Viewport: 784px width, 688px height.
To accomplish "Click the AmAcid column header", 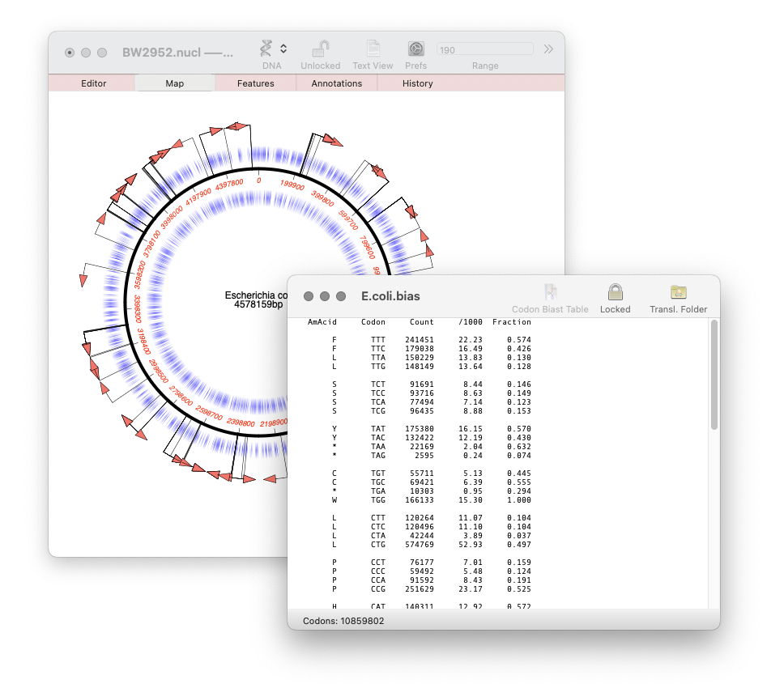I will [x=322, y=322].
